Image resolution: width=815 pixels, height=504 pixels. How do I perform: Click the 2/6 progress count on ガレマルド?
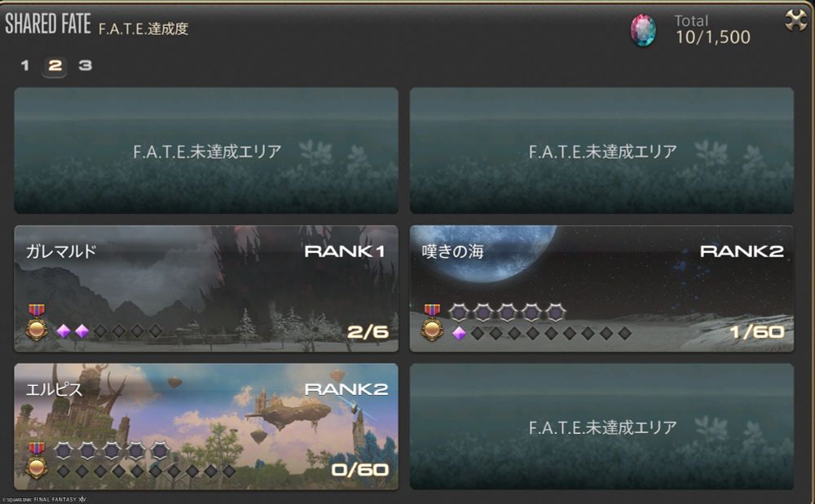click(368, 331)
